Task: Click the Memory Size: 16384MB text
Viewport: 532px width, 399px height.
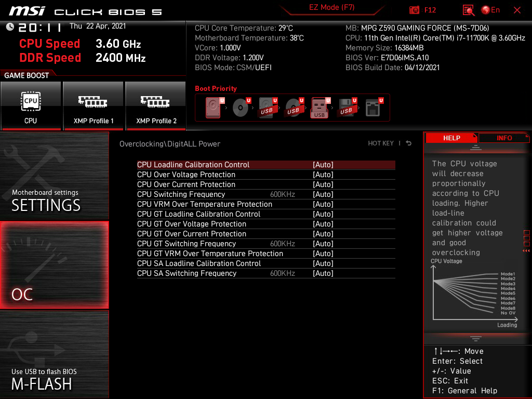Action: click(x=384, y=48)
